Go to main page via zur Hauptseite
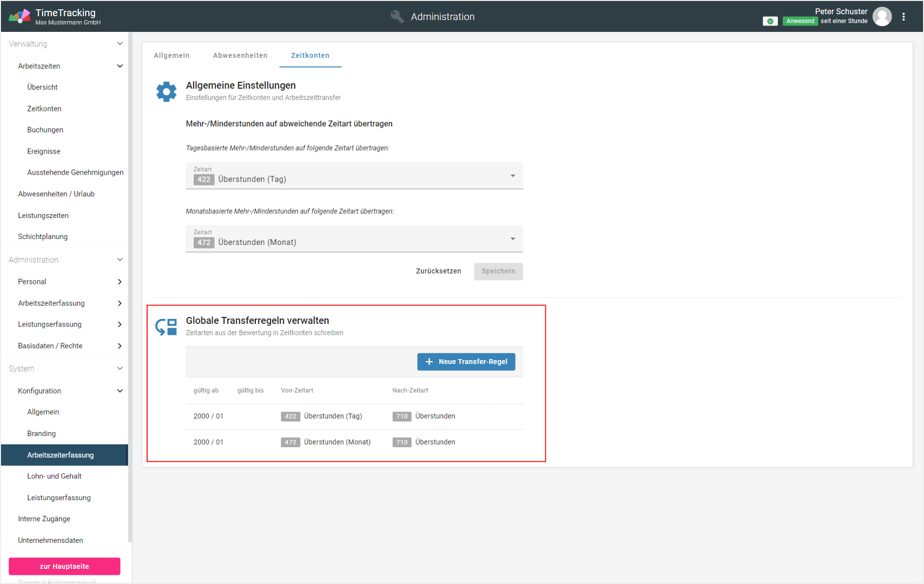Screen dimensions: 924x584 point(64,566)
